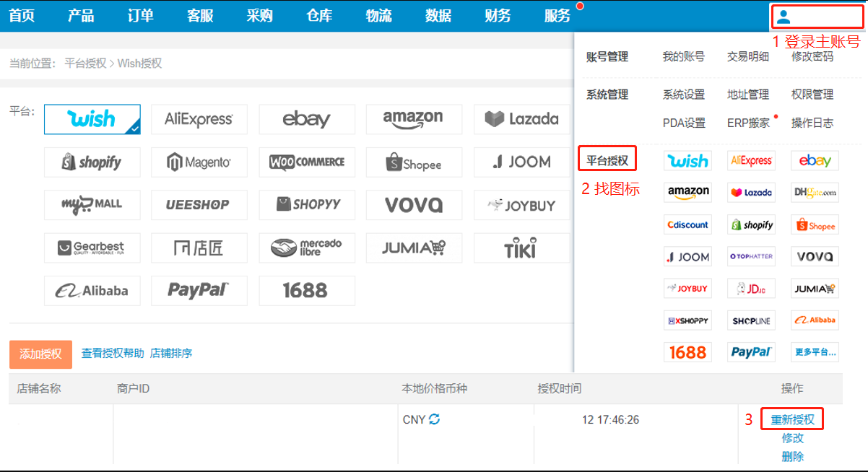Open AliExpress icon in the account dropdown menu
The height and width of the screenshot is (472, 868).
click(751, 161)
